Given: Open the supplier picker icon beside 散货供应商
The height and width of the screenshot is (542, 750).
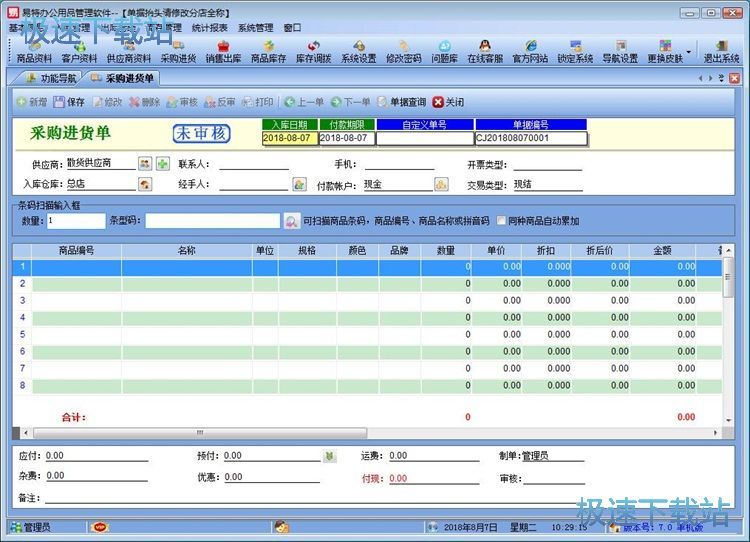Looking at the screenshot, I should [x=145, y=164].
